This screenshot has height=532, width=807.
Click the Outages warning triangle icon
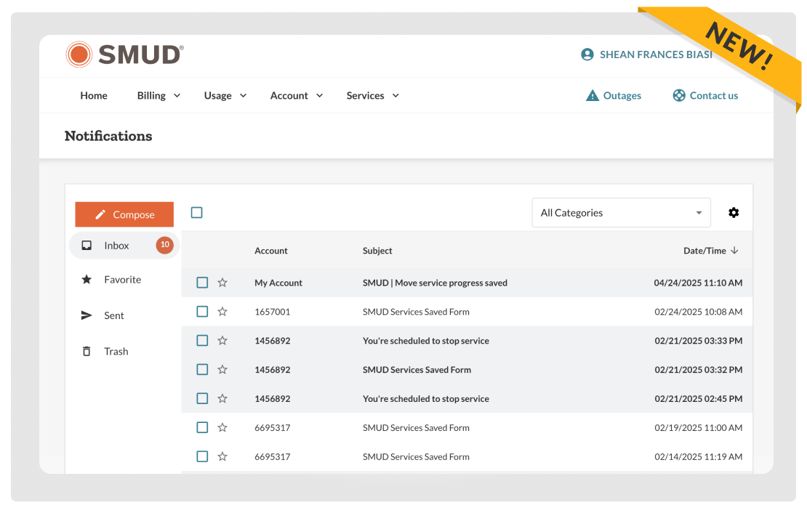click(593, 96)
